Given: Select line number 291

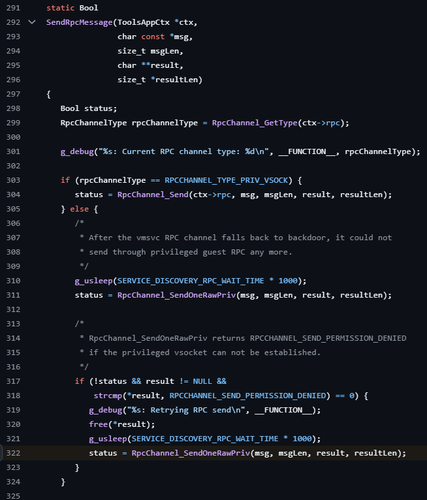Looking at the screenshot, I should tap(13, 8).
